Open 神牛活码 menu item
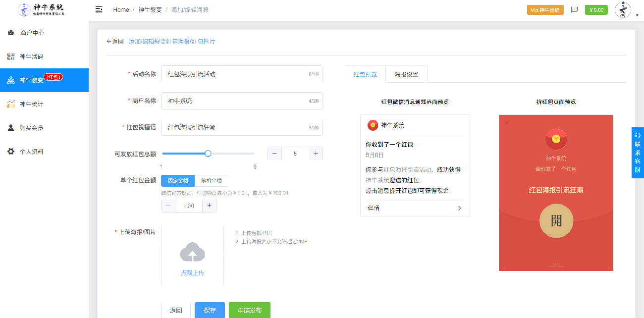 tap(44, 56)
